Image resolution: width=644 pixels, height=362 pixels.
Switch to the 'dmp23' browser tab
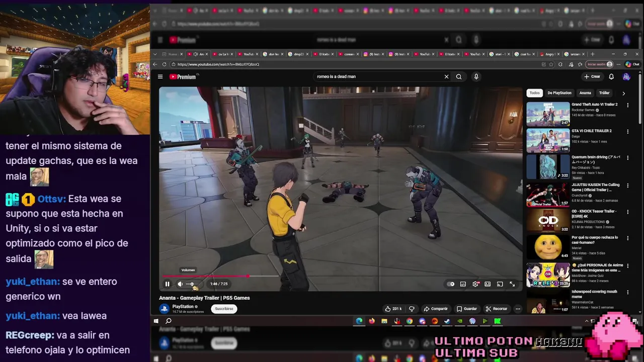299,54
